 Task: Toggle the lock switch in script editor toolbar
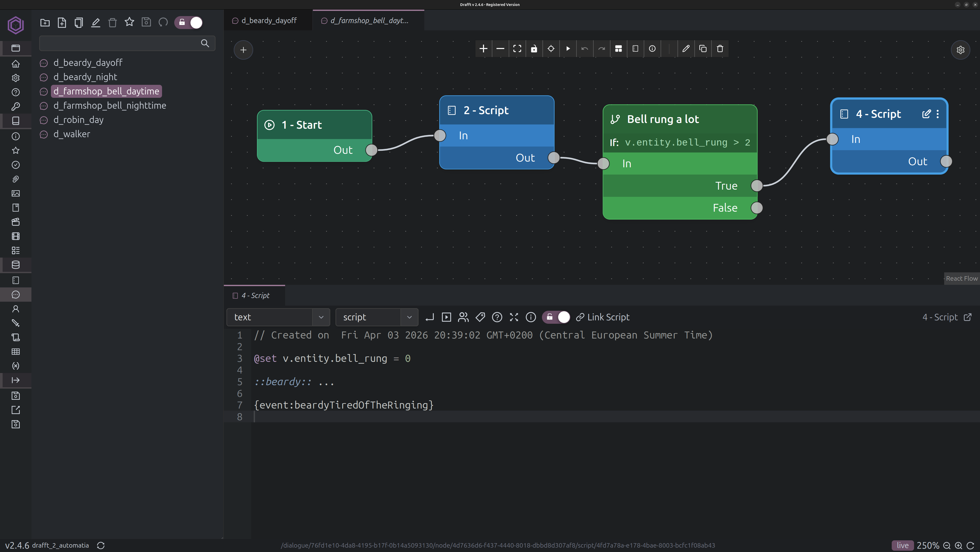pos(556,317)
